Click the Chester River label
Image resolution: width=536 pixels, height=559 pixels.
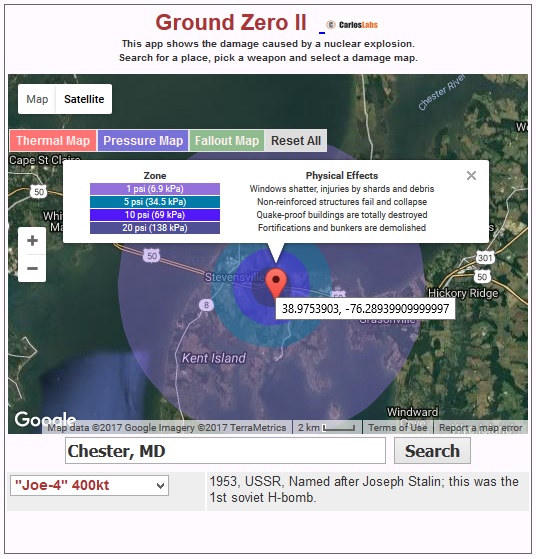(441, 93)
